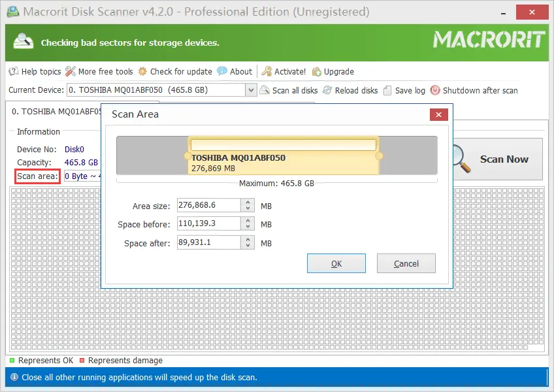This screenshot has width=554, height=392.
Task: Click the Macrorit app logo in title bar
Action: coord(13,12)
